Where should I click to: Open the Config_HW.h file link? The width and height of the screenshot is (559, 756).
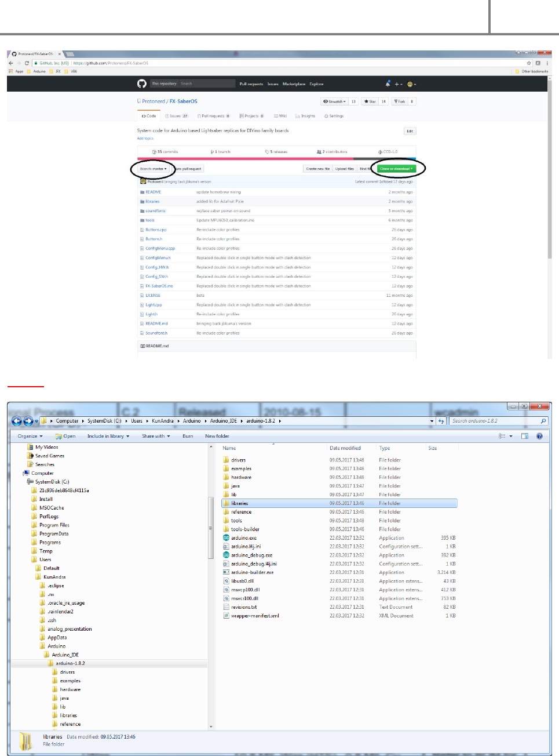pos(157,267)
